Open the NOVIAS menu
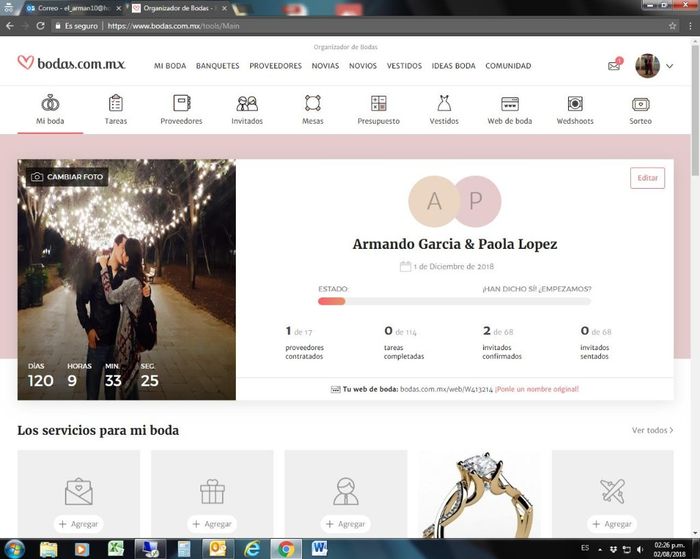Screen dimensions: 700x559 pyautogui.click(x=325, y=66)
